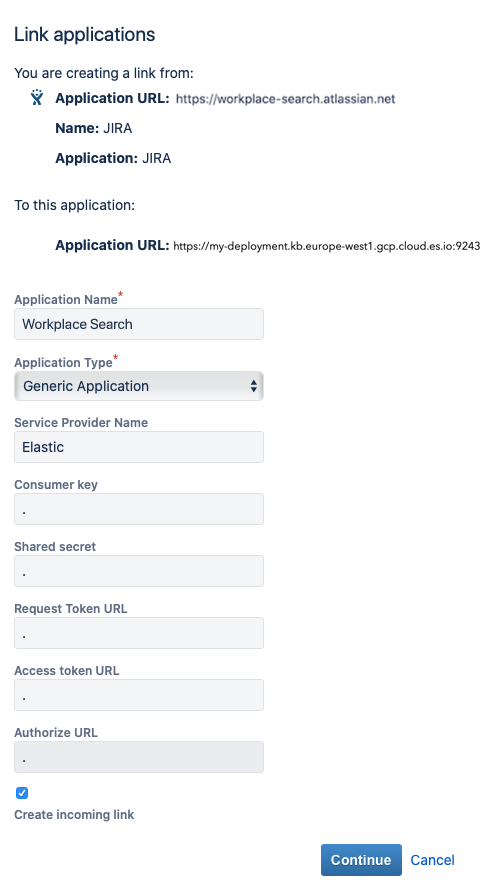Open the Application Type dropdown
The image size is (481, 890).
[x=139, y=386]
